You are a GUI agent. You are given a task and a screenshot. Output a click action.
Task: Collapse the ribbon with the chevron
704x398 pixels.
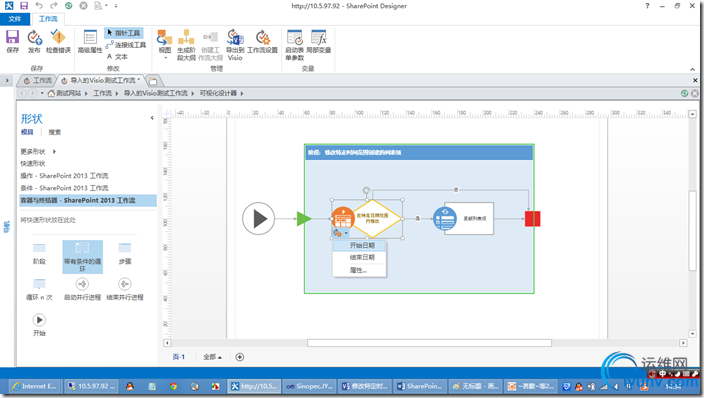pos(692,69)
